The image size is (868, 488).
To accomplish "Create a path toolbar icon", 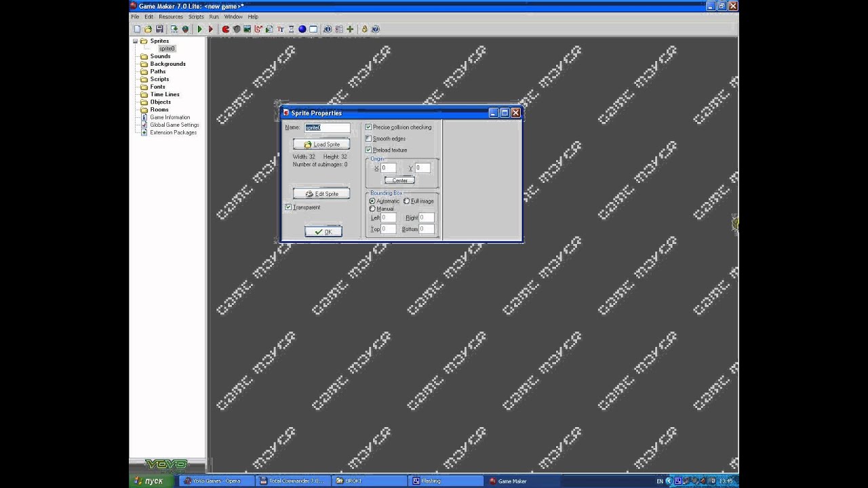I will tap(258, 29).
